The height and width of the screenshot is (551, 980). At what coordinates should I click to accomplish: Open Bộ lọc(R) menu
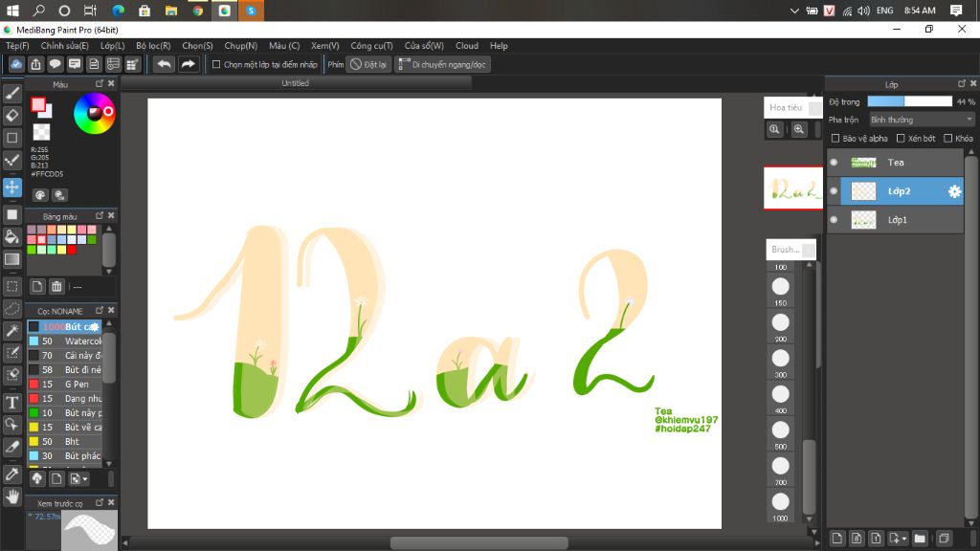(153, 46)
